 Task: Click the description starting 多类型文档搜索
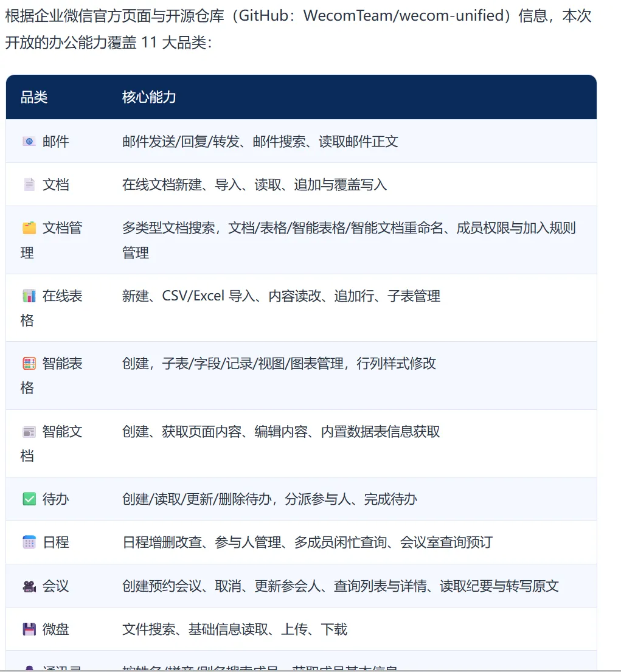click(349, 240)
